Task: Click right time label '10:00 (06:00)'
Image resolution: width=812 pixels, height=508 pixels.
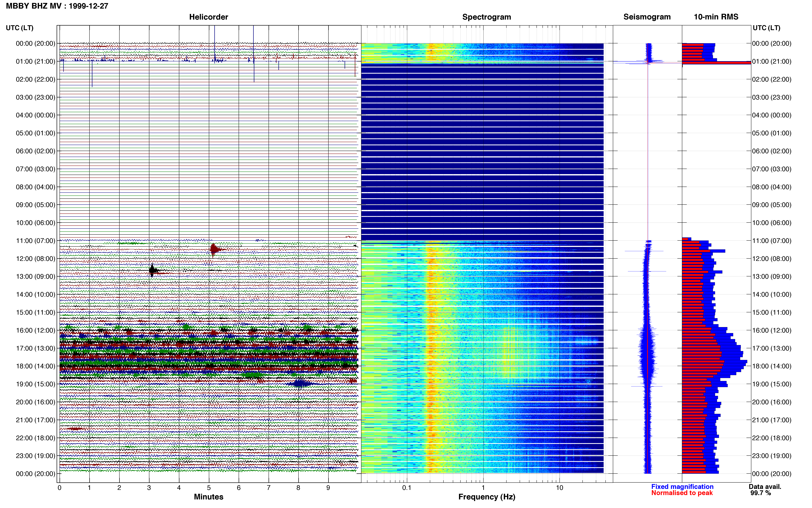Action: point(772,223)
